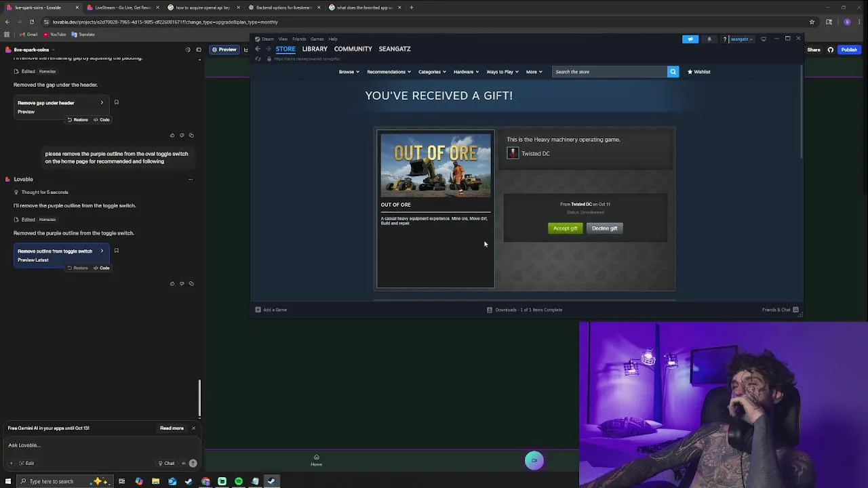Toggle Lovable Edit mode
The image size is (868, 488).
coord(26,464)
